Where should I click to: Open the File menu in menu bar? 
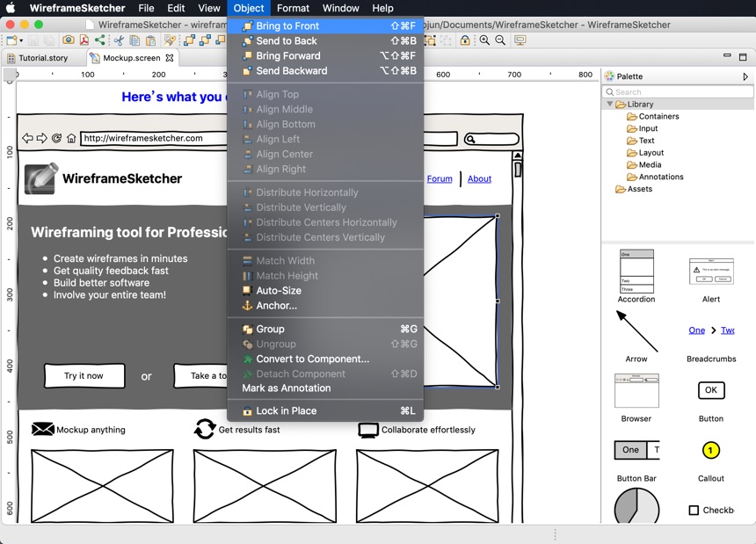(146, 8)
